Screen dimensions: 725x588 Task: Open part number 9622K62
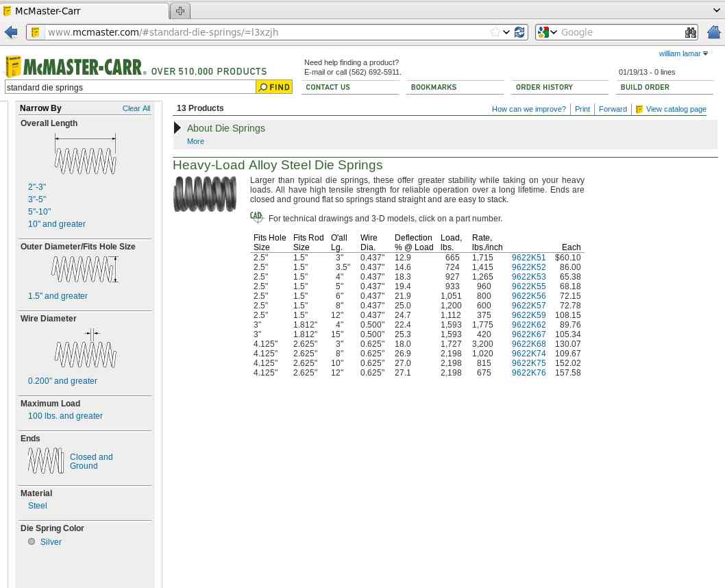[528, 325]
